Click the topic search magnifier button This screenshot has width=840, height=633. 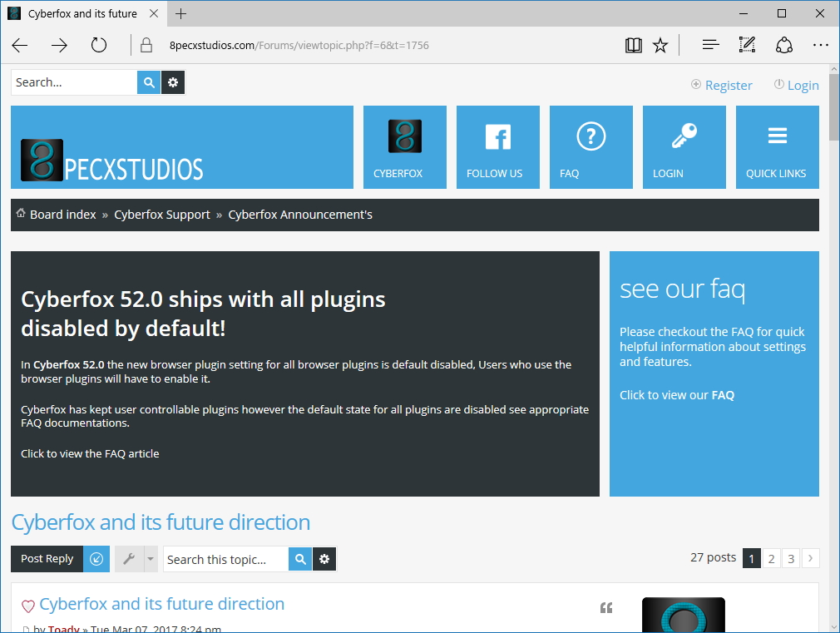pyautogui.click(x=300, y=559)
